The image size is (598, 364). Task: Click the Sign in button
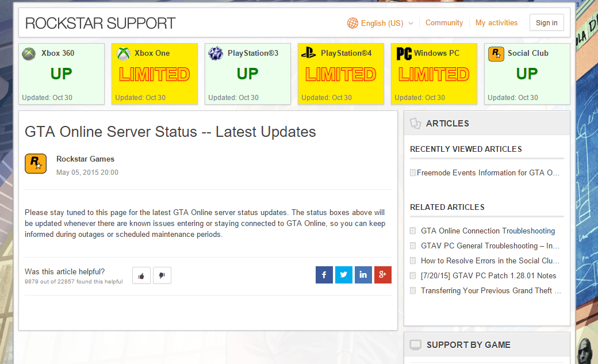pos(546,22)
